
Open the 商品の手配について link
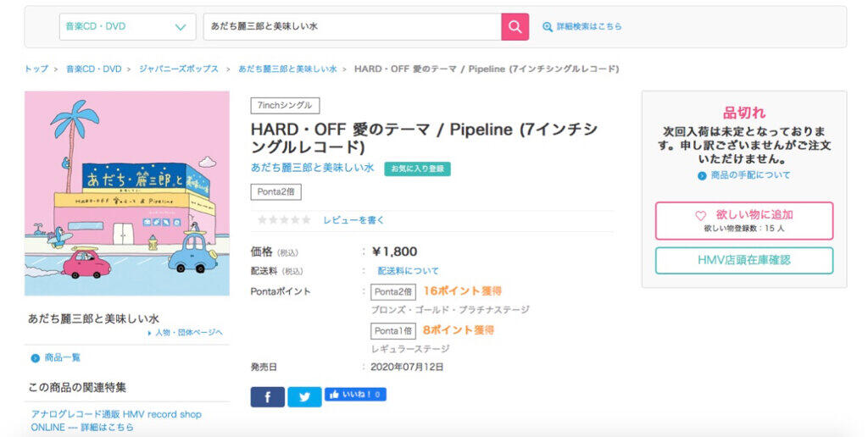(x=751, y=175)
